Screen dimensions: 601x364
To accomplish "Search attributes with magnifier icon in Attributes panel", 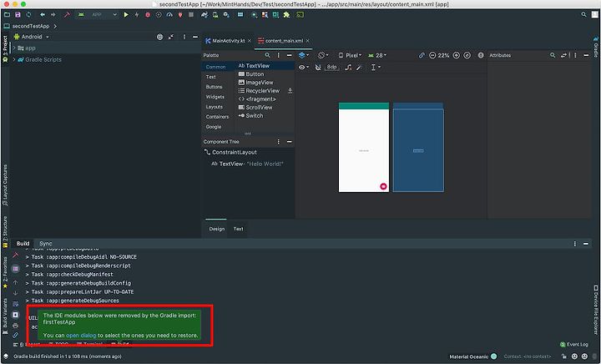I will point(553,55).
